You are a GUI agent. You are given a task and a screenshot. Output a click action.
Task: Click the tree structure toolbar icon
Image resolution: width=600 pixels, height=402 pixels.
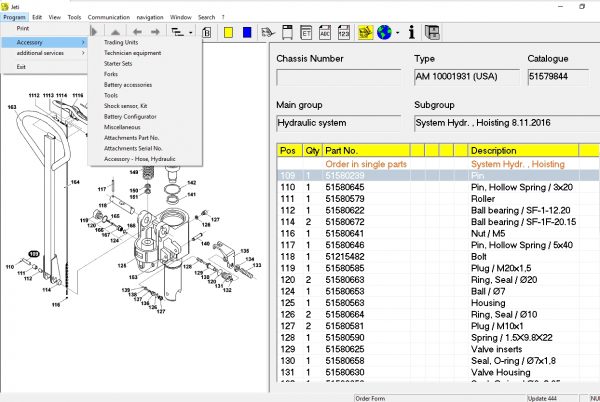point(177,32)
